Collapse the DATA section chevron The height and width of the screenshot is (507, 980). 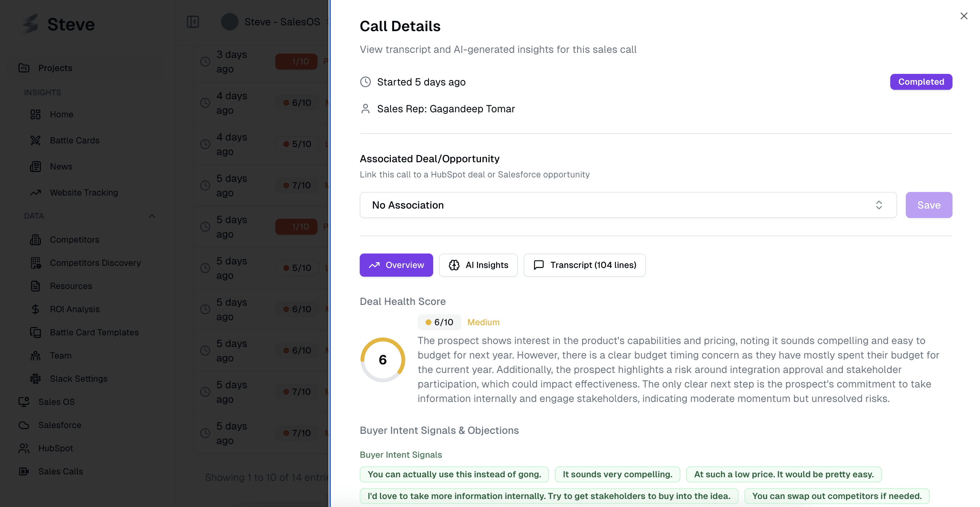(152, 216)
